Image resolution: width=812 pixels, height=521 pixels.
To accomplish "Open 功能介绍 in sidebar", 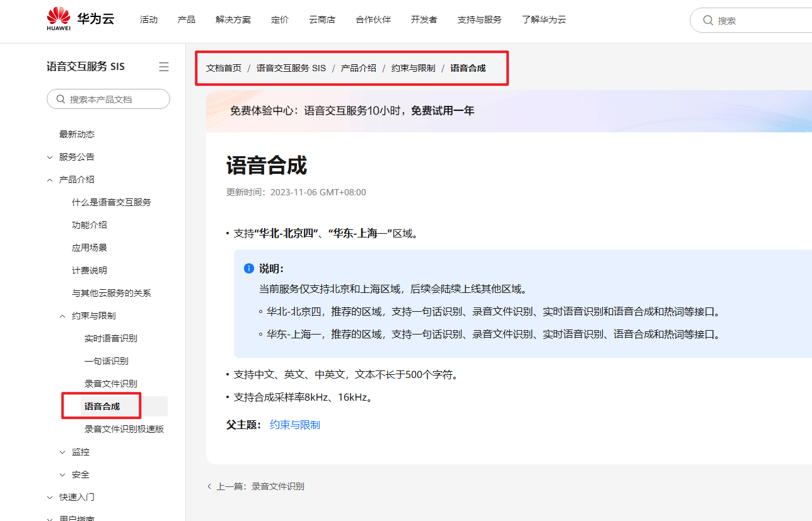I will 90,225.
